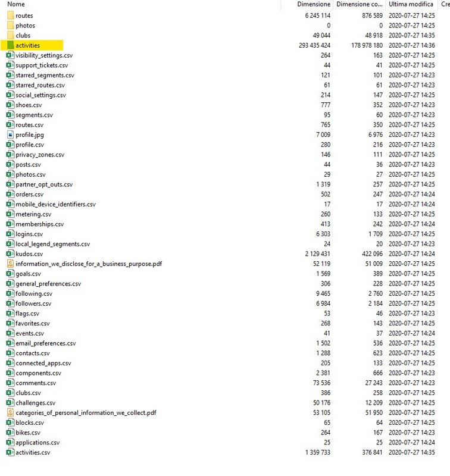Select the components.csv file name
450x476 pixels.
click(x=39, y=373)
